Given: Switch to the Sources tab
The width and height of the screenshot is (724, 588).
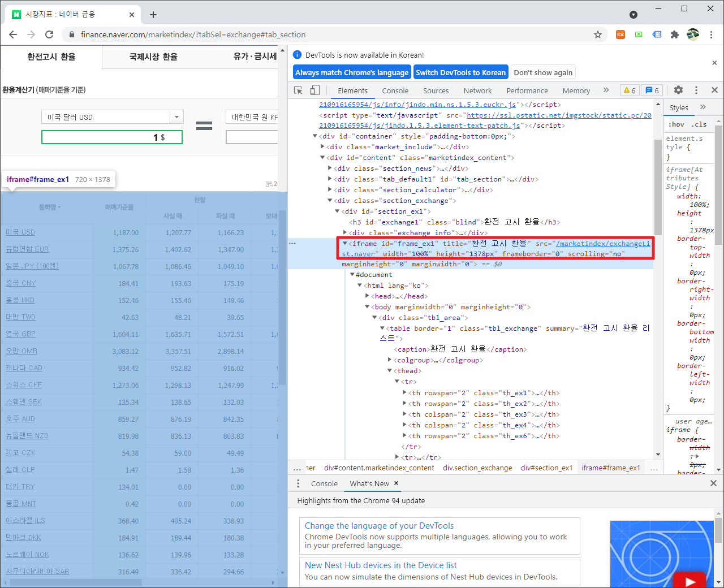Looking at the screenshot, I should (436, 90).
